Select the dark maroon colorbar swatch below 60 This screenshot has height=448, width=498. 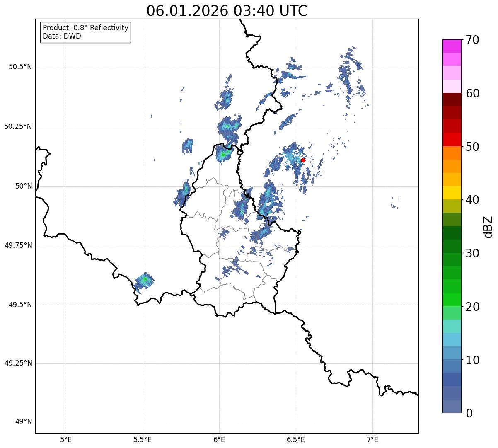[452, 99]
